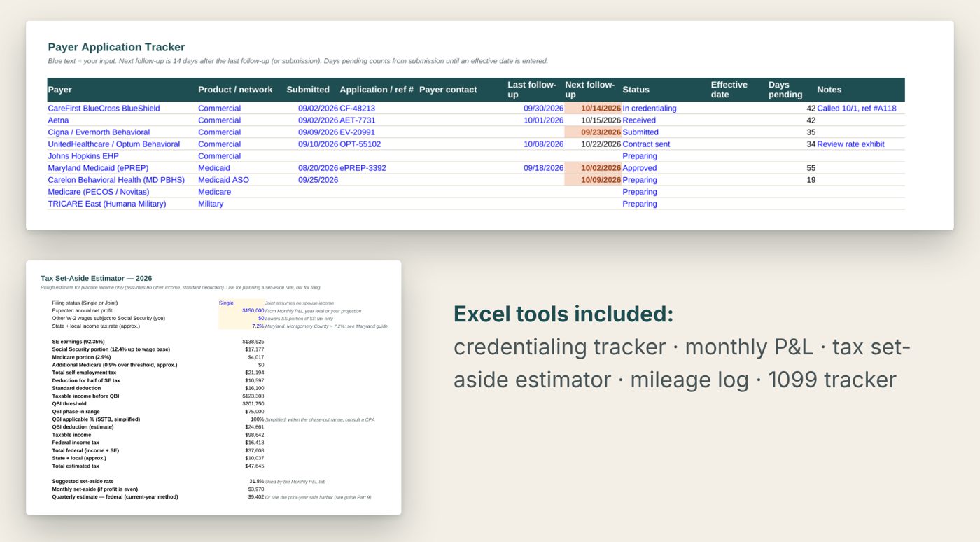Click the Suggested set-aside rate label
Image resolution: width=980 pixels, height=542 pixels.
83,481
